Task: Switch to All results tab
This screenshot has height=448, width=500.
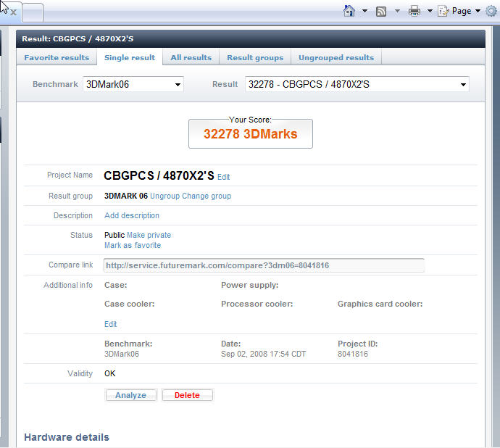Action: 191,58
